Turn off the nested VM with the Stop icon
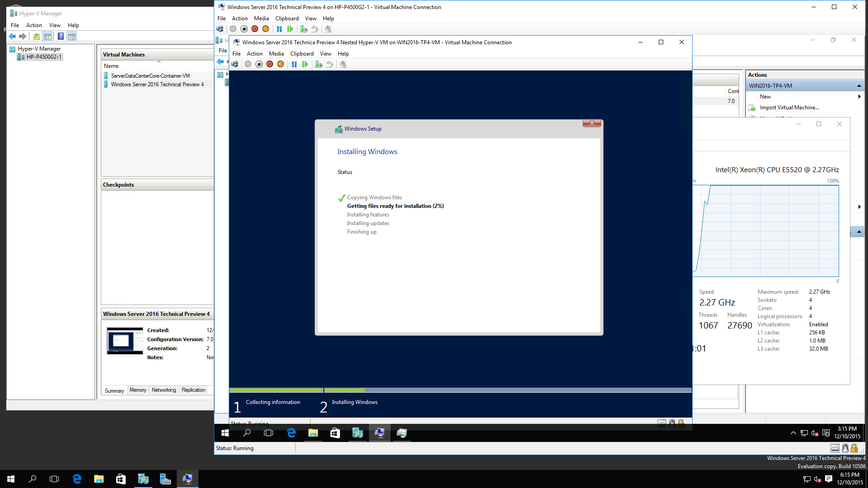 click(x=259, y=64)
